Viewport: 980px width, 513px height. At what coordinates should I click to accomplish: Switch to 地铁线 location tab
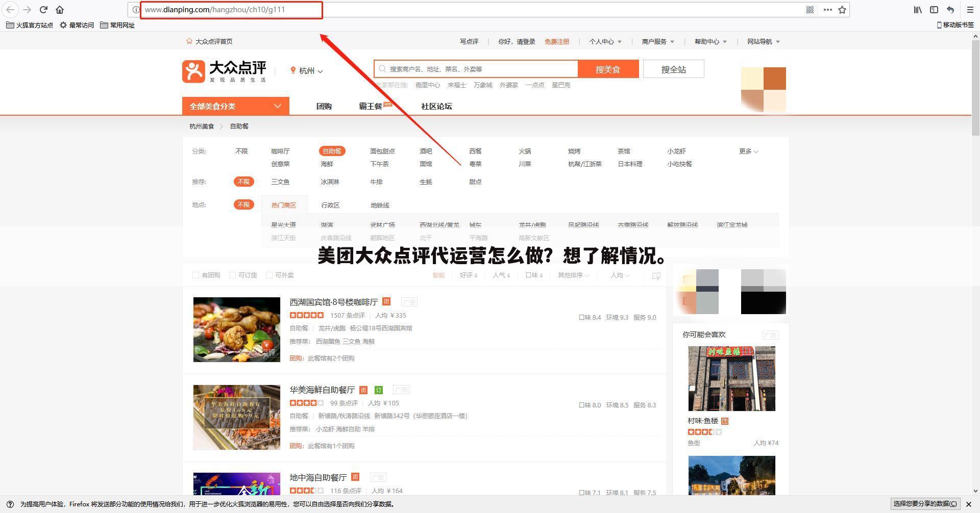(x=380, y=205)
